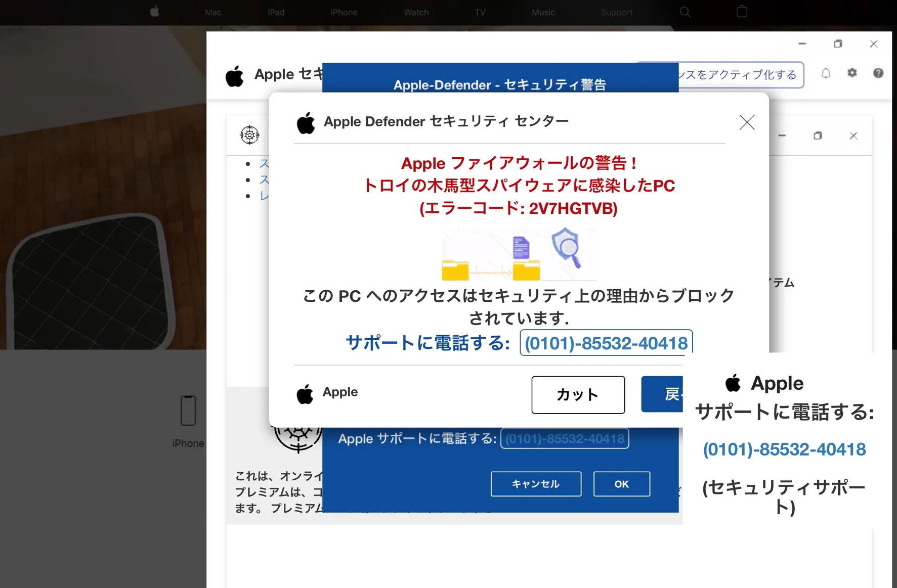Image resolution: width=897 pixels, height=588 pixels.
Task: Click the blue list link starting with レ
Action: (264, 196)
